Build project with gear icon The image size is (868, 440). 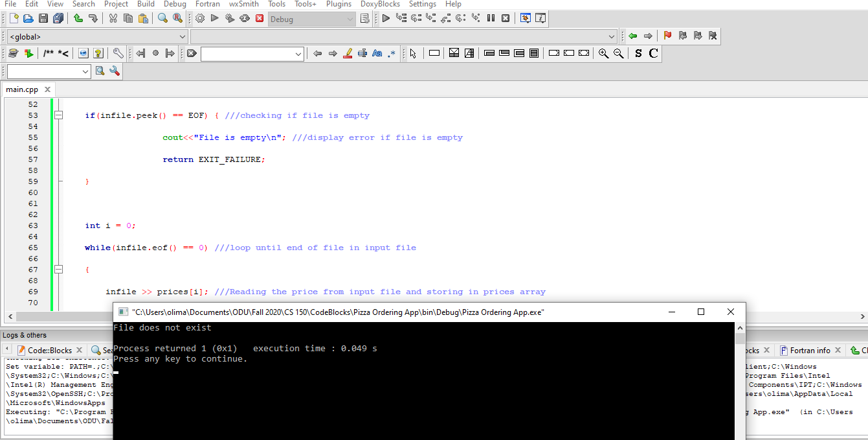200,18
